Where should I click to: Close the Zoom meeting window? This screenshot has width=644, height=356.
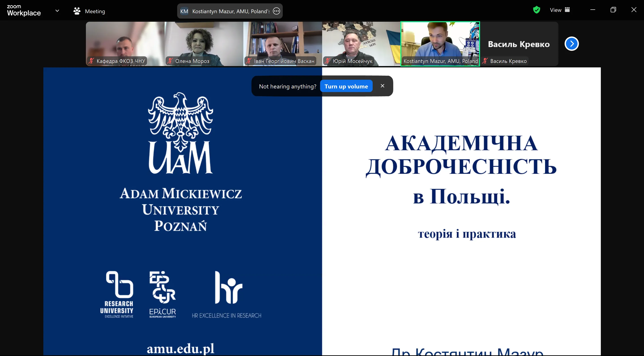633,10
